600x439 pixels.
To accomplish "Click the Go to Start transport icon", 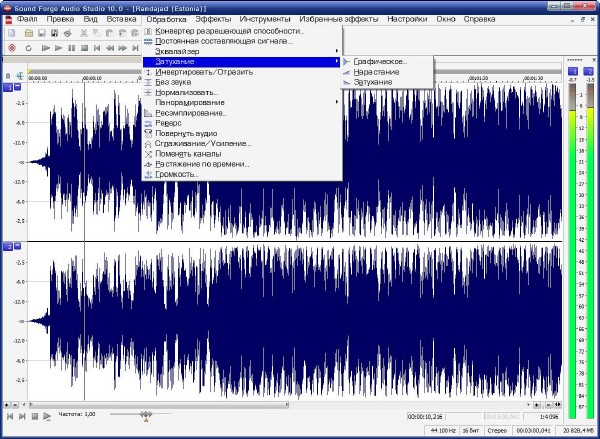I will [96, 47].
